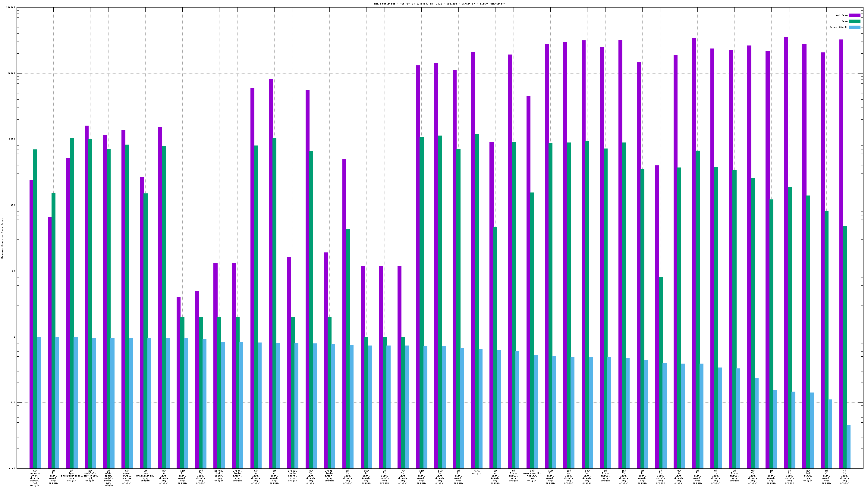Click the ips.backscatterer.org origin label

[72, 476]
